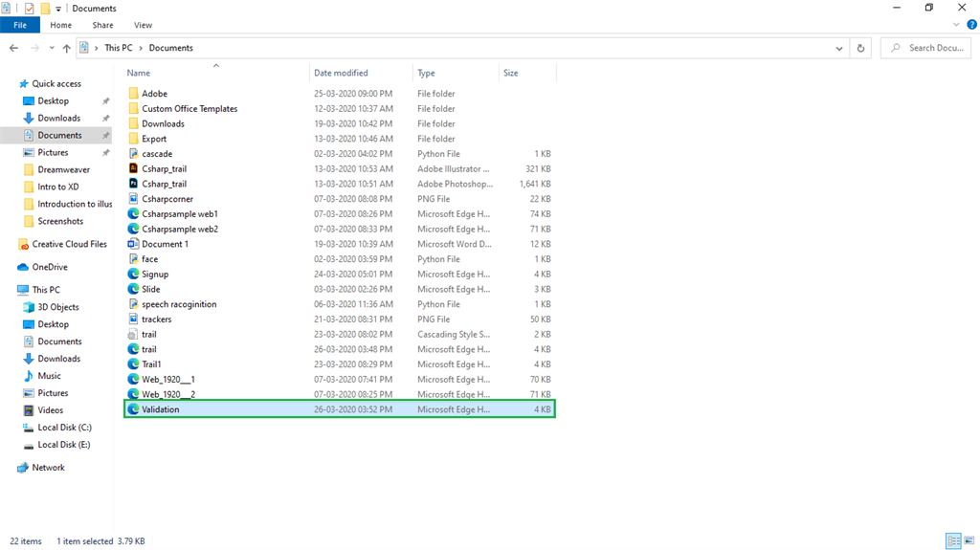Switch to the Home ribbon tab
Image resolution: width=980 pixels, height=550 pixels.
tap(60, 25)
